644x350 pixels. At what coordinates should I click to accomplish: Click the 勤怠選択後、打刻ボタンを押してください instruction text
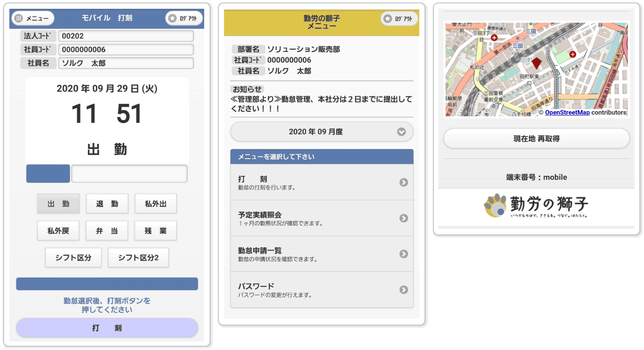107,305
